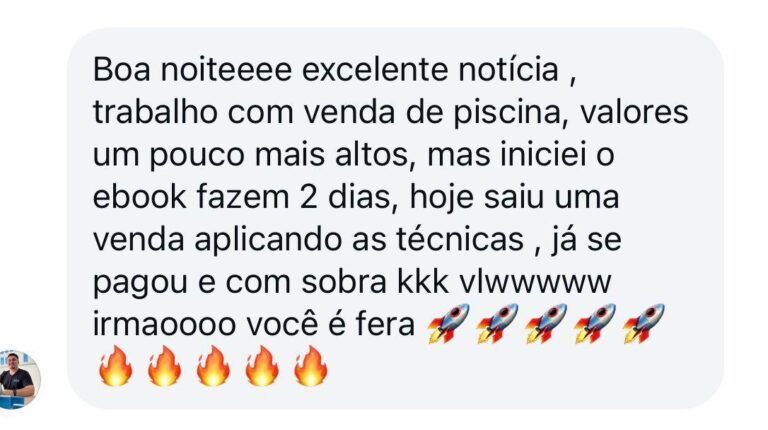Click the last rocket emoji in the message
Screen dimensions: 768x430
click(644, 323)
